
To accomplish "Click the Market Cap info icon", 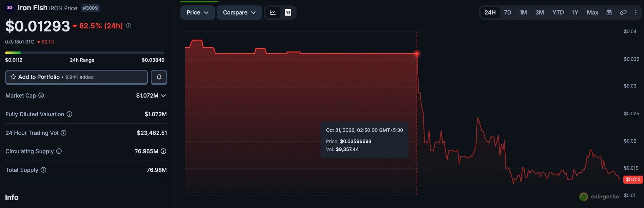I will pos(41,96).
